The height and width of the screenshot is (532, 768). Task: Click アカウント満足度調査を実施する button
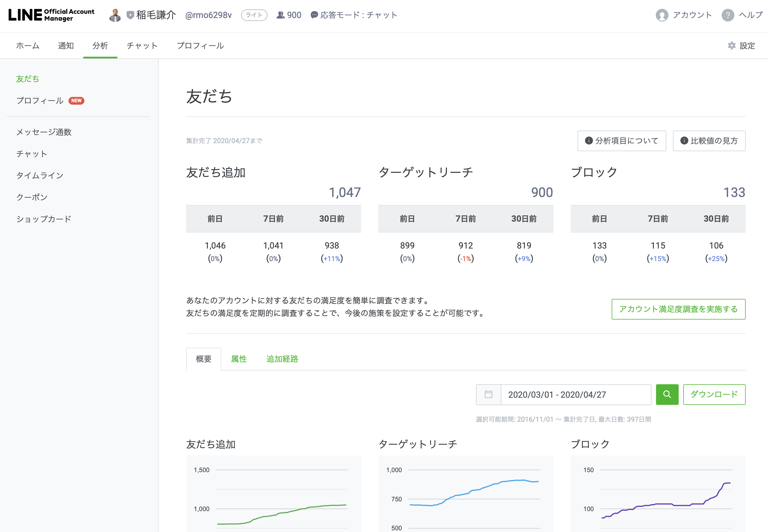click(678, 309)
